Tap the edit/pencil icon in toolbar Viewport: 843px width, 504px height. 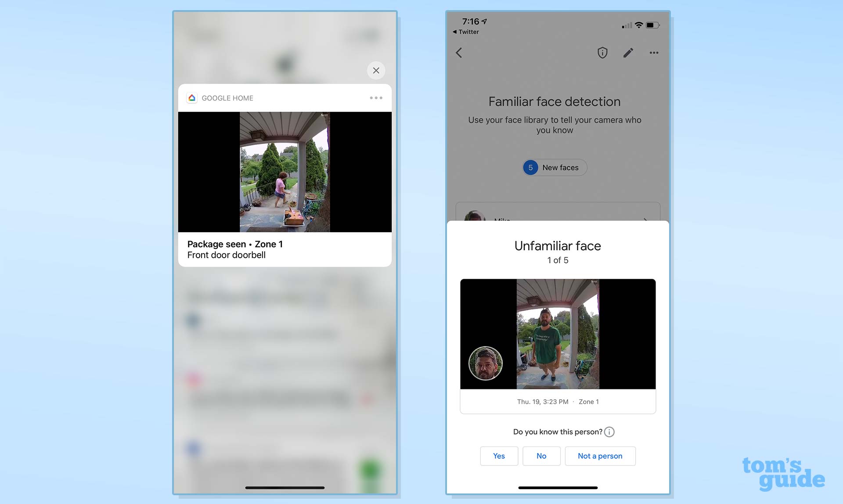coord(627,53)
